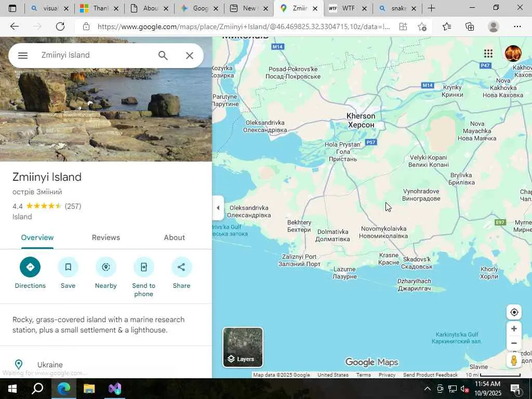Show hidden tray icons chevron
This screenshot has width=532, height=399.
pos(428,389)
